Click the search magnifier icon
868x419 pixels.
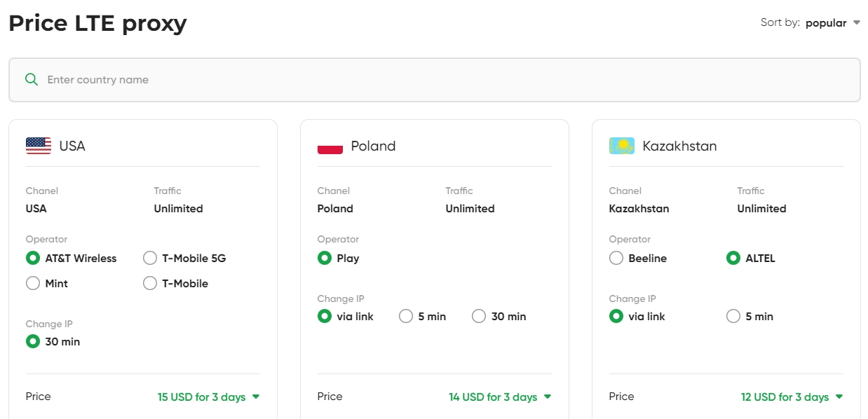[x=32, y=79]
